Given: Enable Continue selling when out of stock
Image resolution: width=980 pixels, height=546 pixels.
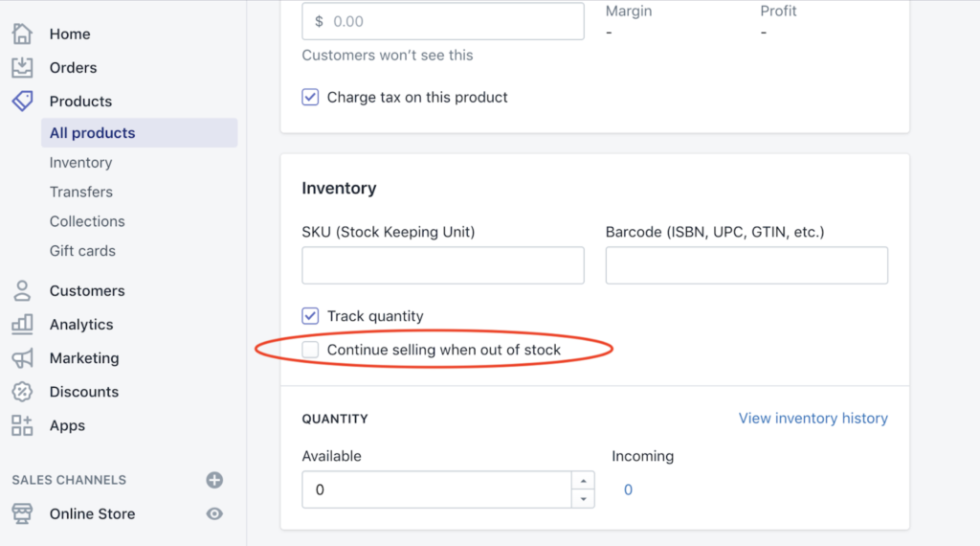Looking at the screenshot, I should click(x=310, y=350).
